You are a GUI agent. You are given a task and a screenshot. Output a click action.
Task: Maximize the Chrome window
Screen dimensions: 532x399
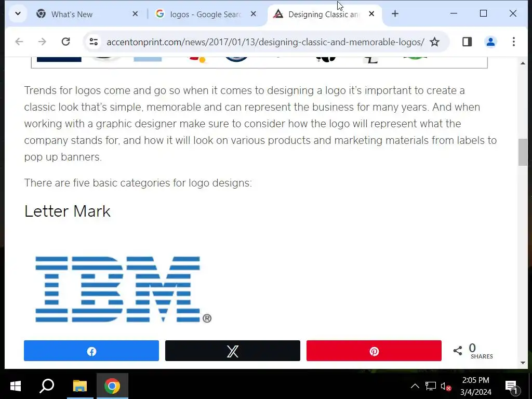point(484,14)
